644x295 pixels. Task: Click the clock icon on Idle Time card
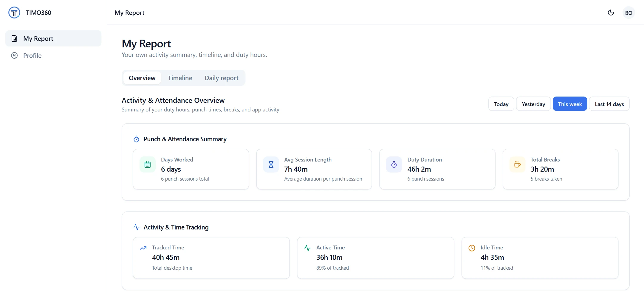click(472, 248)
